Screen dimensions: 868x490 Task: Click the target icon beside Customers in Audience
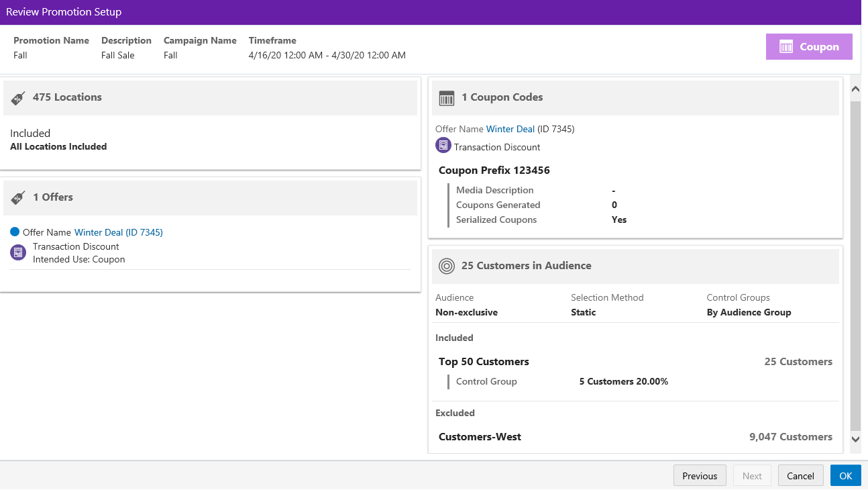(x=447, y=266)
